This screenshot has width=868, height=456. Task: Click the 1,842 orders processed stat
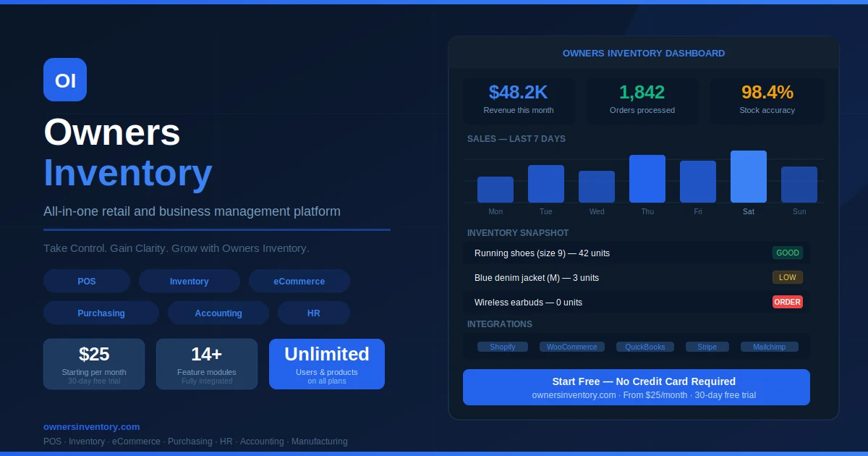coord(642,101)
